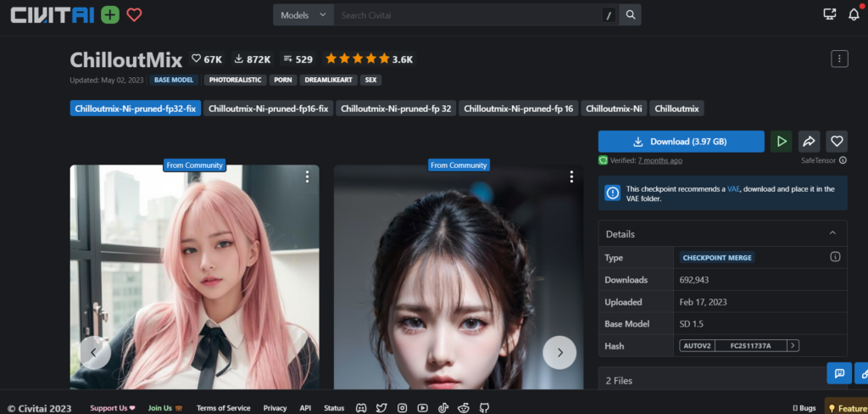Screen dimensions: 868x414
Task: Click the AUTOV2 hash label
Action: click(x=697, y=345)
